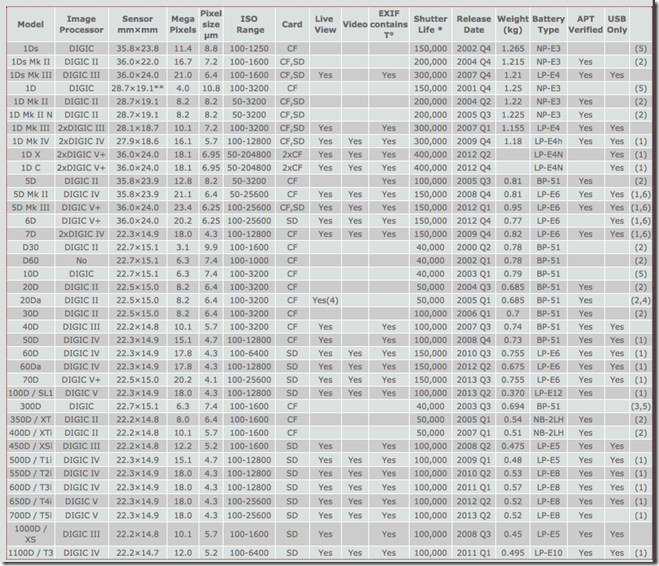Image resolution: width=659 pixels, height=566 pixels.
Task: Select the 1Ds Mk III model cell
Action: [x=31, y=75]
